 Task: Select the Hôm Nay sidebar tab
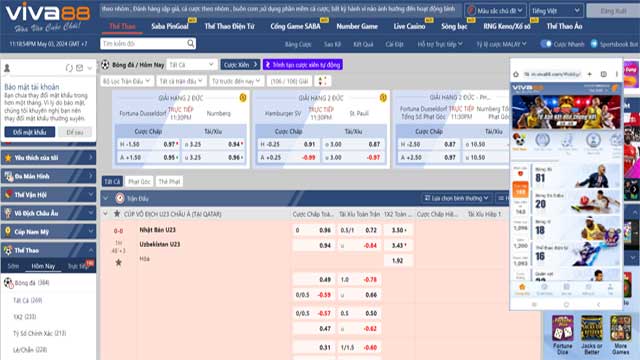(x=43, y=266)
